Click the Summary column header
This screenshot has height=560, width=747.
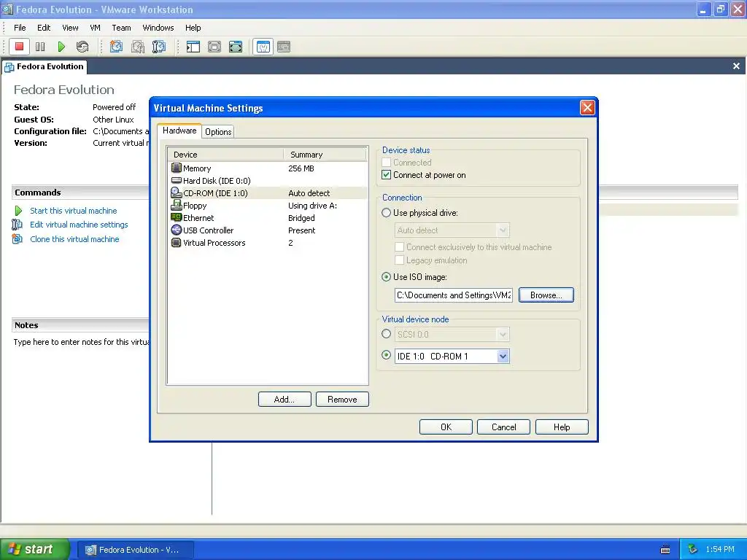click(x=325, y=155)
